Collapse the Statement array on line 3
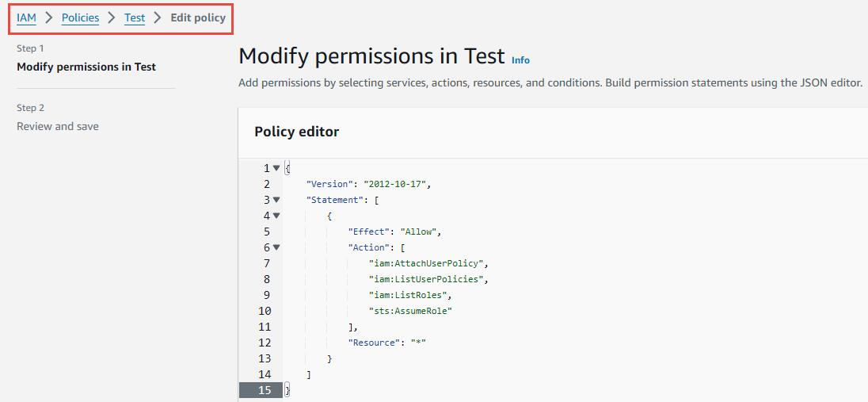The width and height of the screenshot is (868, 402). (x=276, y=200)
